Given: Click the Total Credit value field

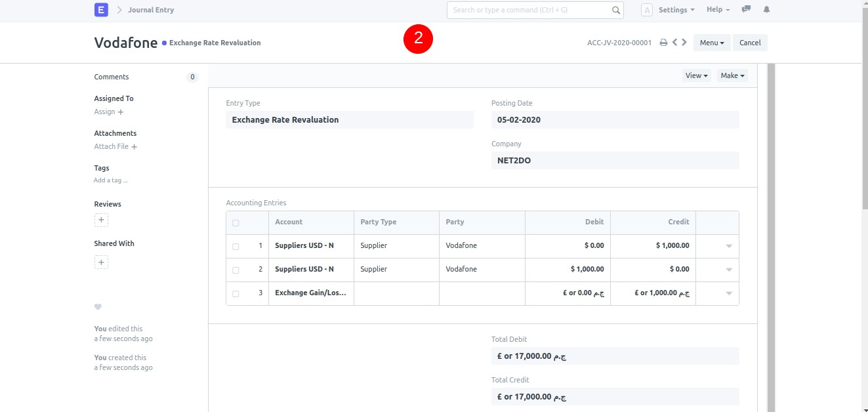Looking at the screenshot, I should click(x=615, y=396).
